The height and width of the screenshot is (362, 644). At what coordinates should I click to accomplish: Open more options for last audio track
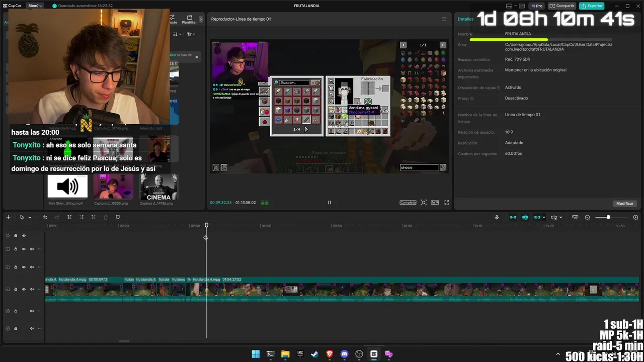[40, 328]
